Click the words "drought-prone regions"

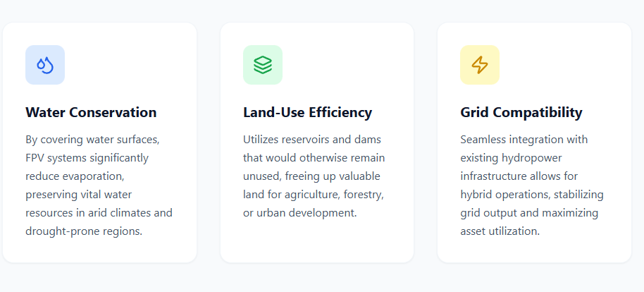(x=84, y=231)
